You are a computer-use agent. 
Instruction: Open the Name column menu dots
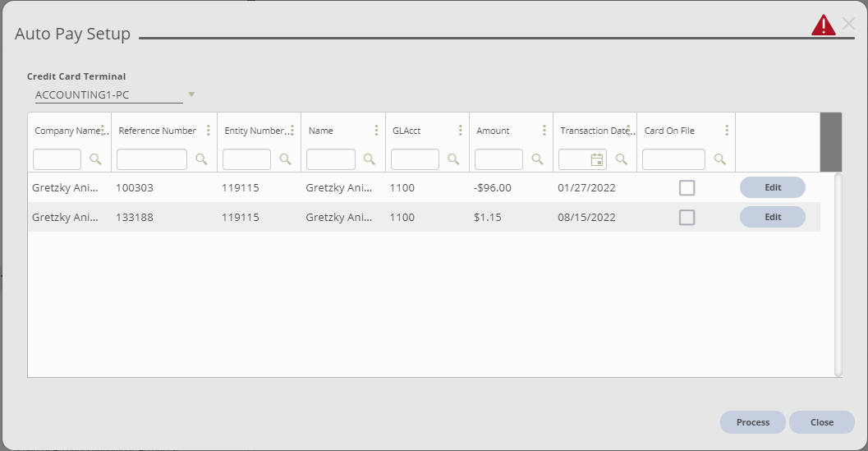(376, 130)
